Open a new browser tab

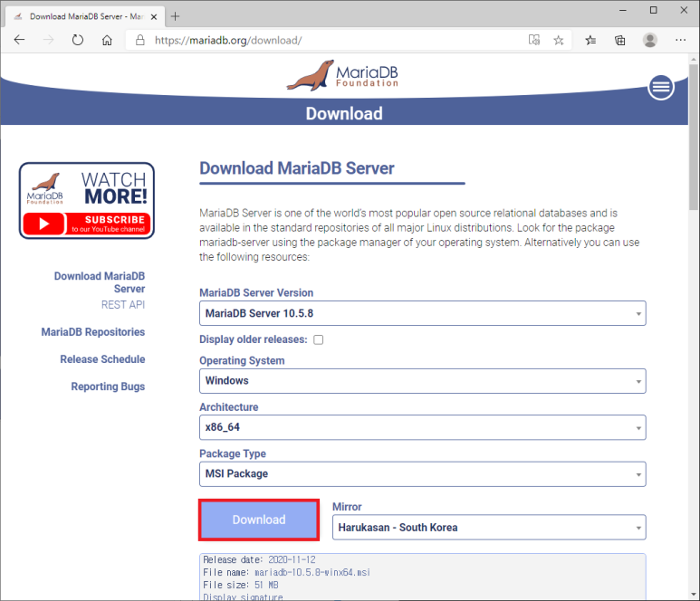[x=175, y=16]
